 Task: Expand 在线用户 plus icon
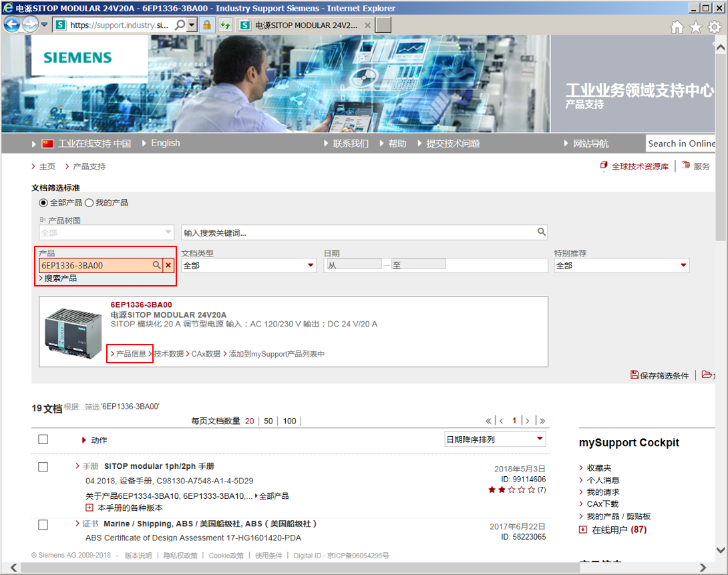pos(582,530)
